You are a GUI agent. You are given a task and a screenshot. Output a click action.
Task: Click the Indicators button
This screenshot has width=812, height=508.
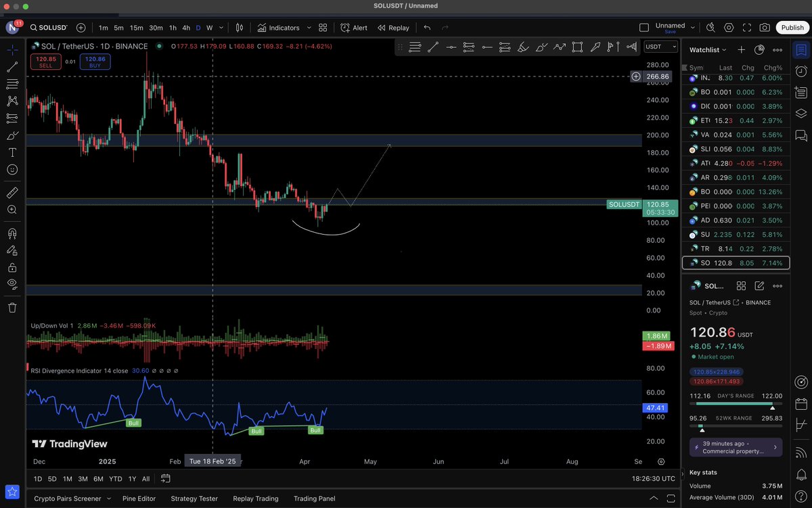coord(278,28)
